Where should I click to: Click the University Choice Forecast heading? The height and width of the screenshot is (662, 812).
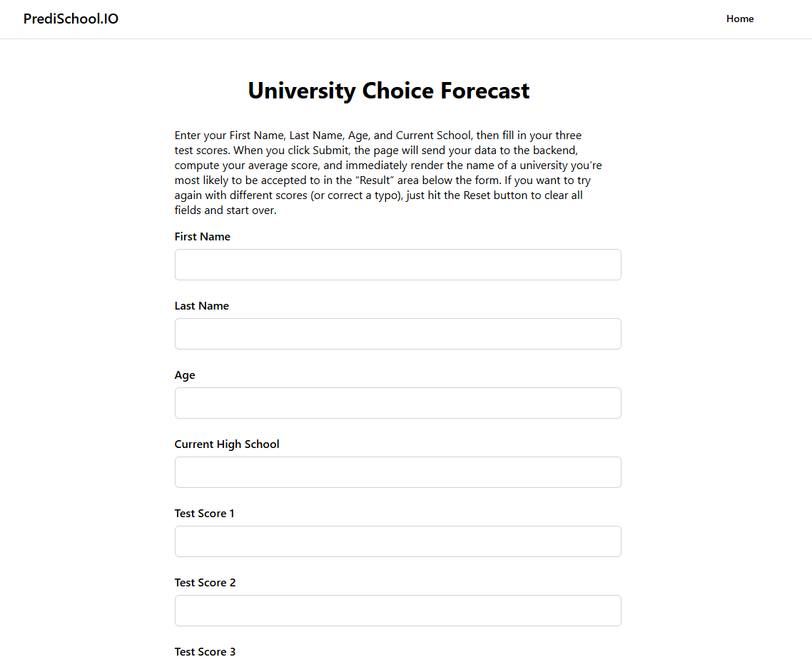389,91
